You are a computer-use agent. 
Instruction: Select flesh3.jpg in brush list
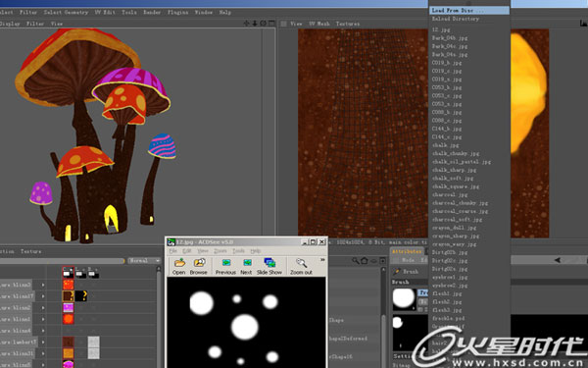(x=447, y=310)
